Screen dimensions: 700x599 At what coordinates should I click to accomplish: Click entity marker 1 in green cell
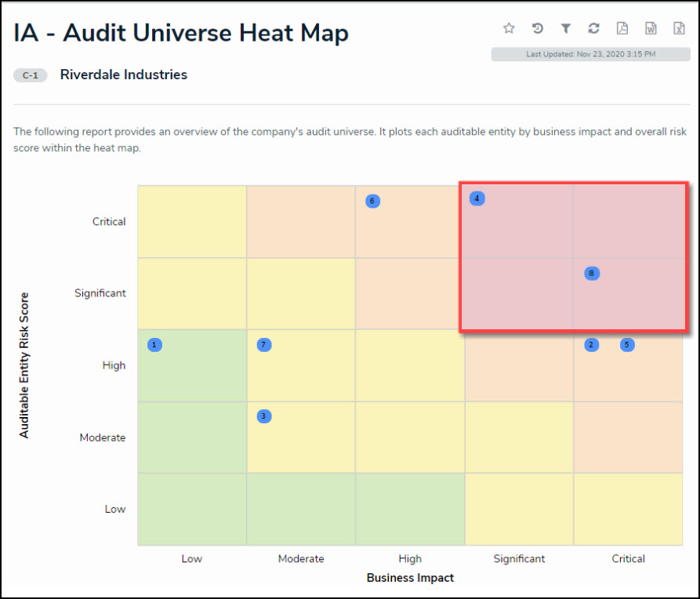[154, 345]
